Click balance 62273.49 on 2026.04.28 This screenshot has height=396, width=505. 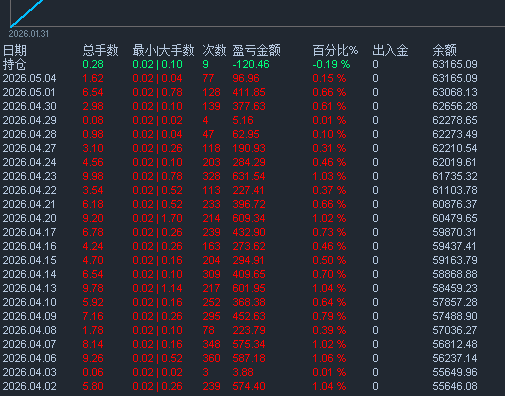[x=455, y=134]
